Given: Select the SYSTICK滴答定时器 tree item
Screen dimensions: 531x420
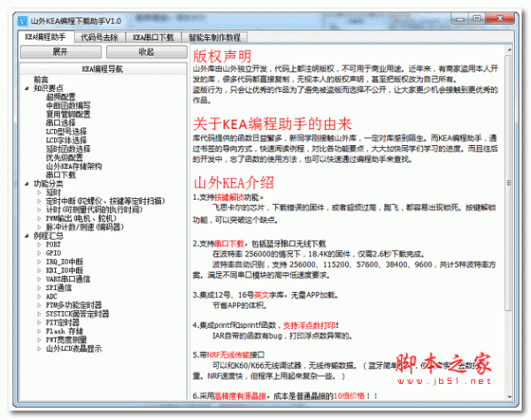Looking at the screenshot, I should 78,314.
